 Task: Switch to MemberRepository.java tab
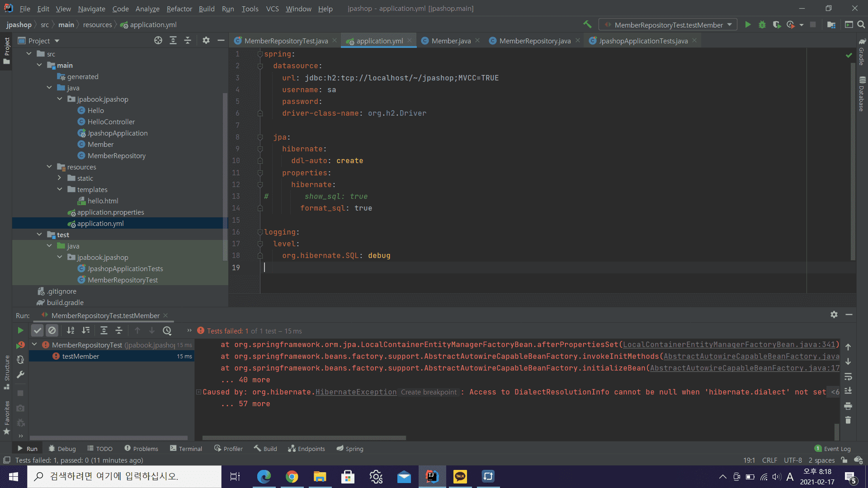point(534,41)
